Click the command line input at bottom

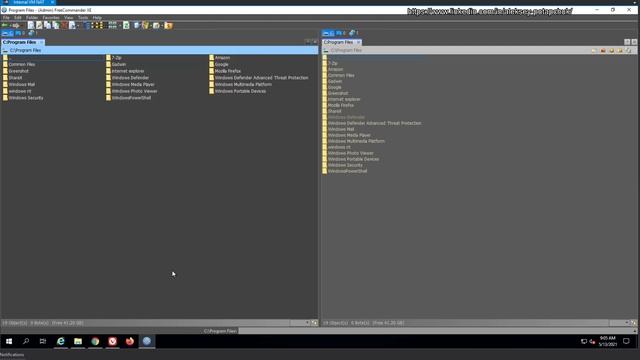click(437, 331)
